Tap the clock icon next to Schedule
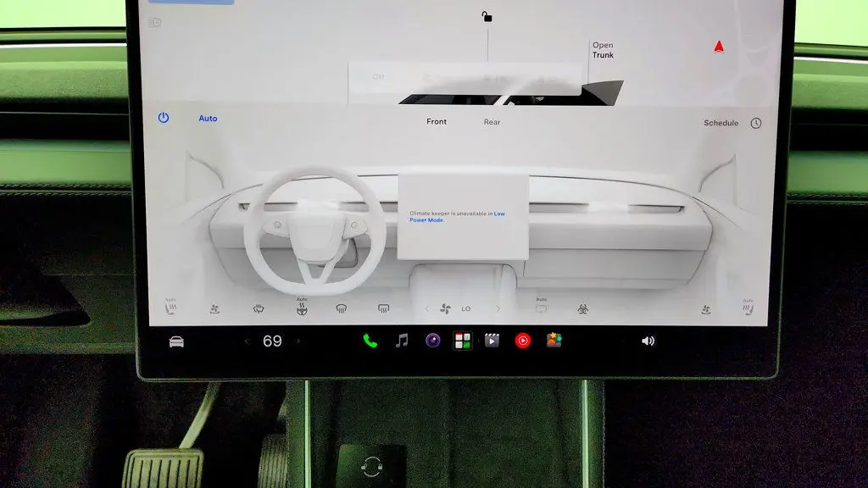Image resolution: width=868 pixels, height=488 pixels. (755, 123)
